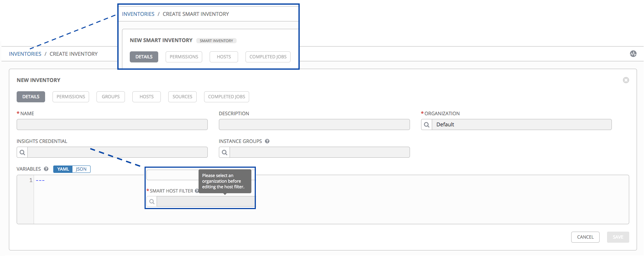Switch variables format to JSON
Screen dimensions: 644x256
click(81, 169)
